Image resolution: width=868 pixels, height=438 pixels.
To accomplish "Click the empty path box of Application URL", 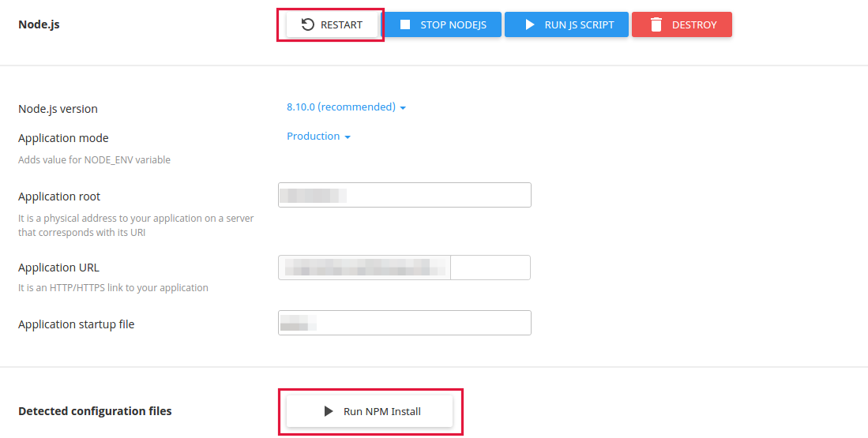I will tap(490, 268).
